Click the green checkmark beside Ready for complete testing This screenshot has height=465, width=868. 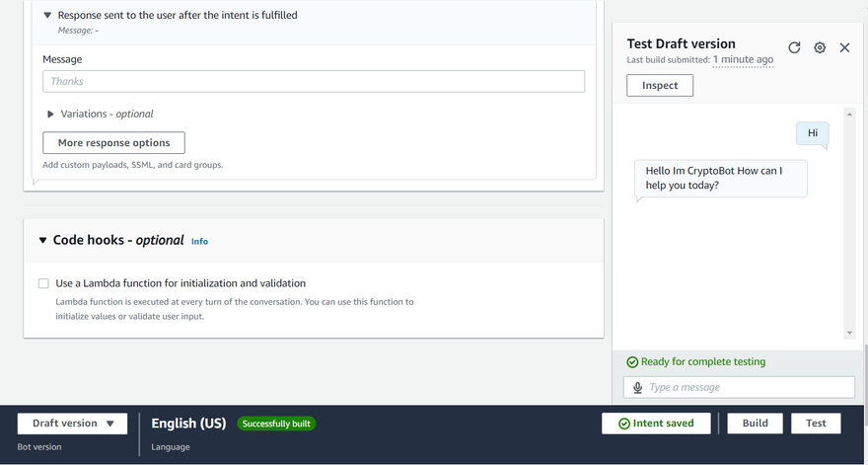pyautogui.click(x=633, y=362)
